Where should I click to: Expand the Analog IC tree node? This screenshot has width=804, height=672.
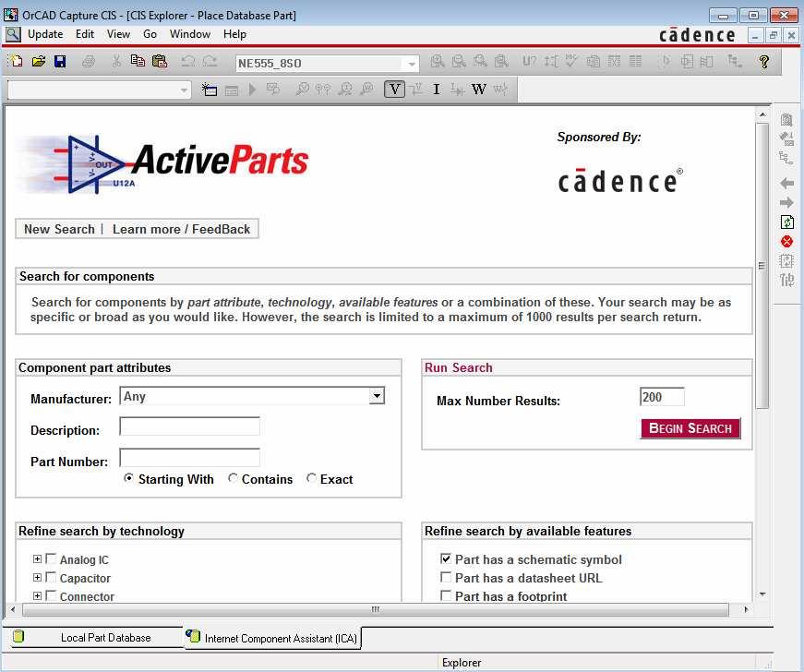pyautogui.click(x=37, y=558)
